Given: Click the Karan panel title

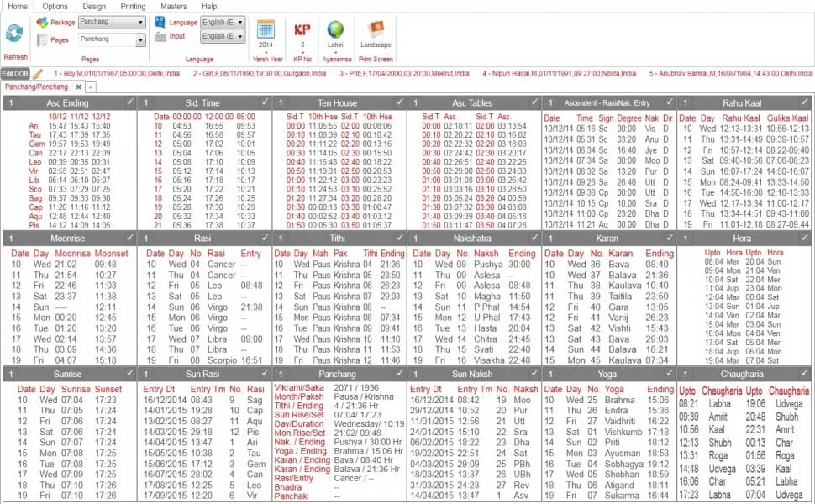Looking at the screenshot, I should click(607, 238).
